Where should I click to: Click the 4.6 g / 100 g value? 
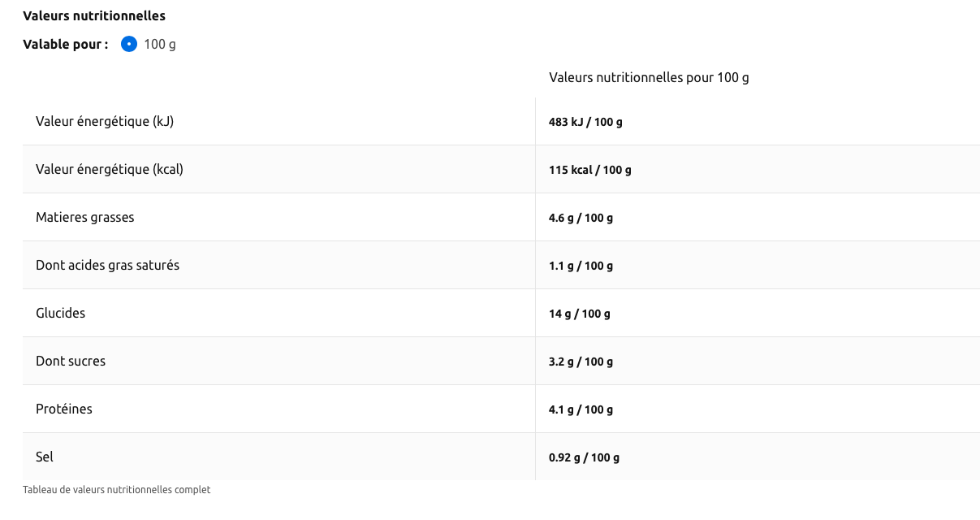point(581,218)
